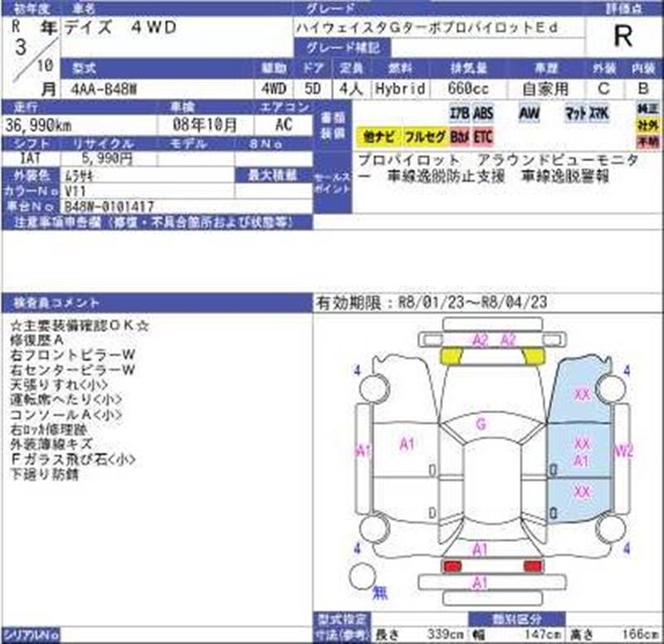Click the large R evaluation score
The width and height of the screenshot is (664, 644).
coord(623,36)
